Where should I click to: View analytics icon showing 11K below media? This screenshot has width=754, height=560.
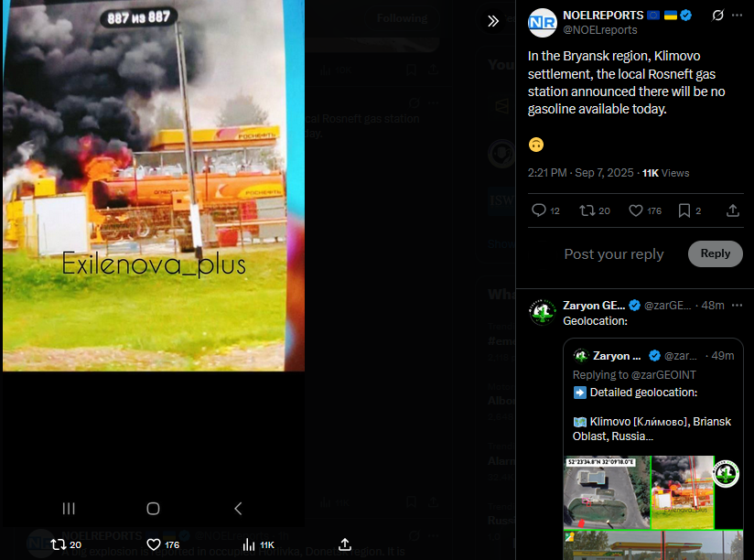258,544
